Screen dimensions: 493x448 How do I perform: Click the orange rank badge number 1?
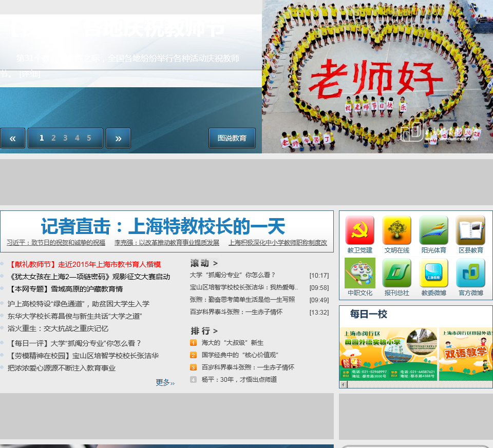coord(194,343)
